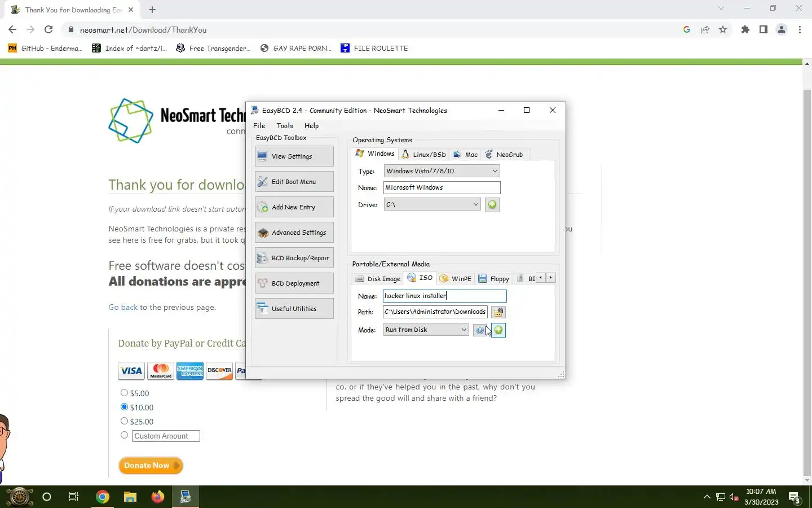Open the Chrome profile icon

pos(782,30)
